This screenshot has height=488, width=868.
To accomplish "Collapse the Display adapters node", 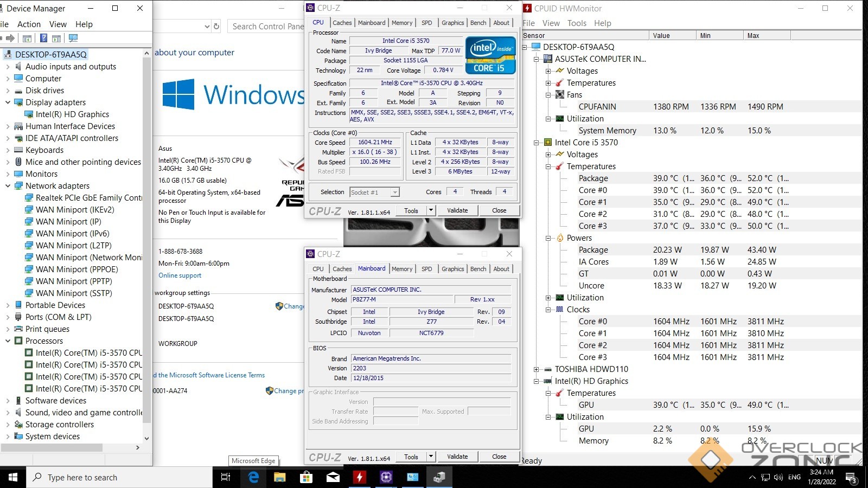I will (x=8, y=102).
